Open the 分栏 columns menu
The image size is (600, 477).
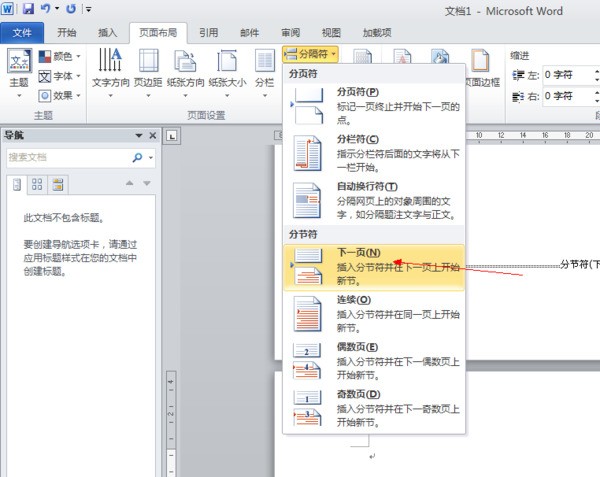pos(264,73)
